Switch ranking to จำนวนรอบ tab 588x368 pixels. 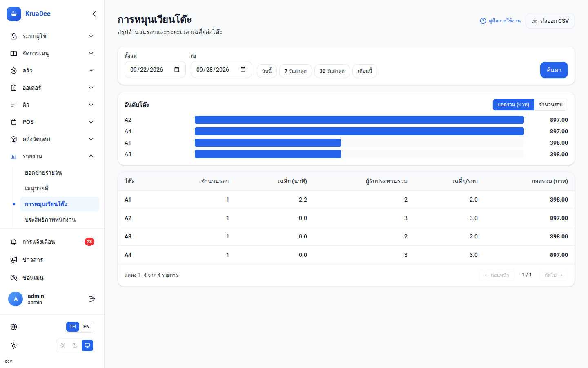(x=551, y=105)
